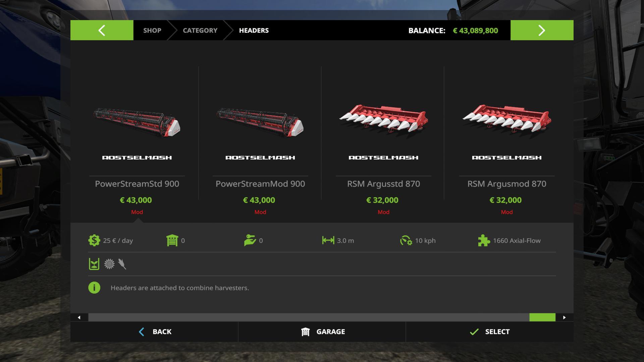Select the PowerStreamMod 900 header thumbnail

click(x=260, y=122)
